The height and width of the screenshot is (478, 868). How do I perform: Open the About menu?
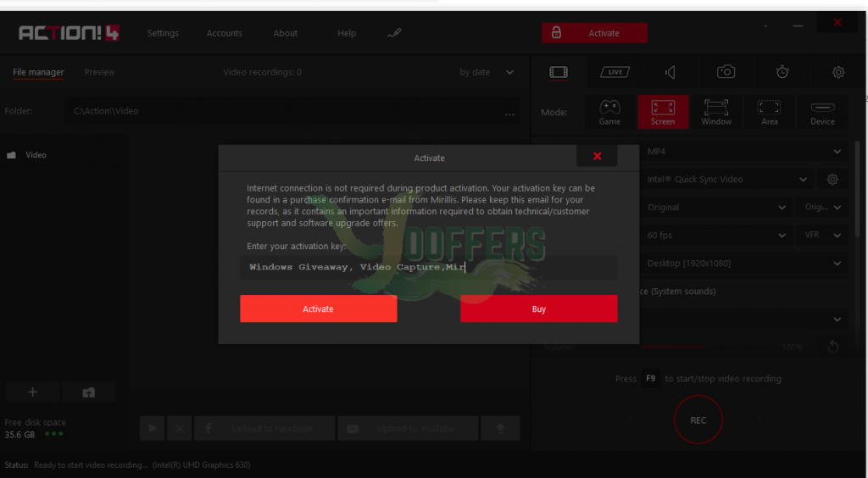285,33
